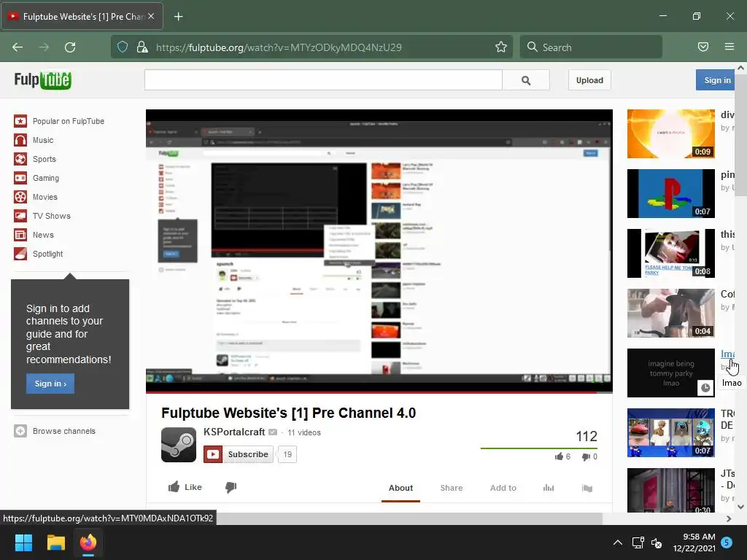
Task: Open Windows Start menu
Action: coord(23,542)
